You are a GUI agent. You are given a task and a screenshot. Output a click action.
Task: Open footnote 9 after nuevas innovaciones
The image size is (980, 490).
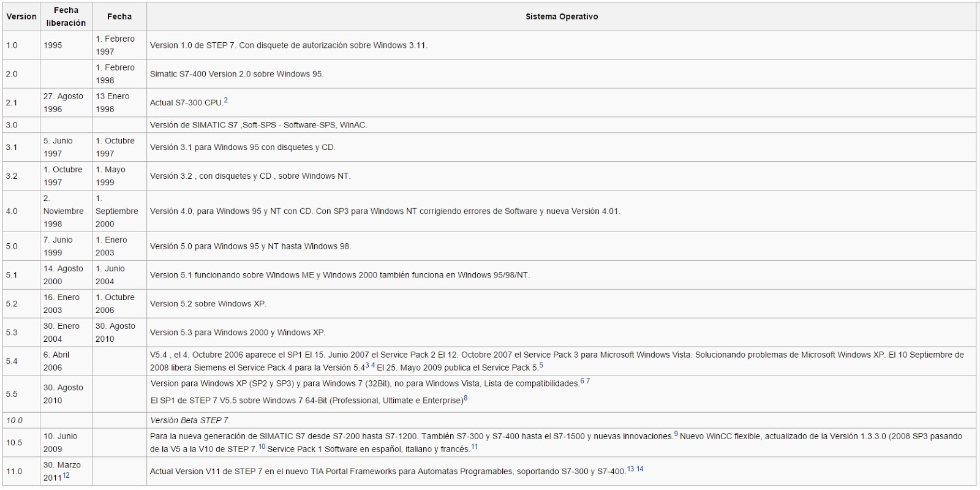pos(676,434)
